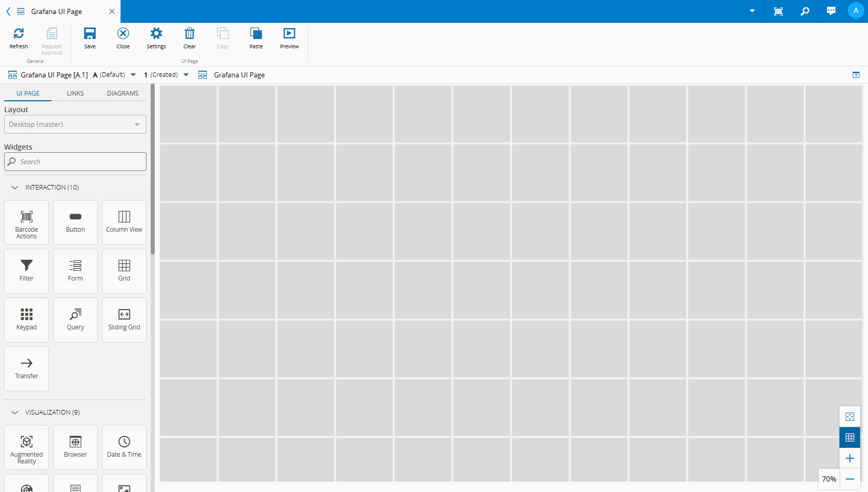Zoom out with the minus button

[x=850, y=479]
